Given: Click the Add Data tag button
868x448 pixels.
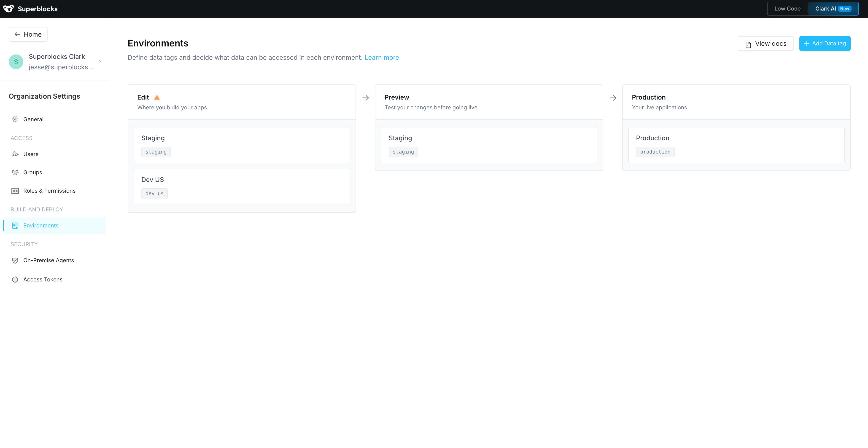Looking at the screenshot, I should pos(825,43).
